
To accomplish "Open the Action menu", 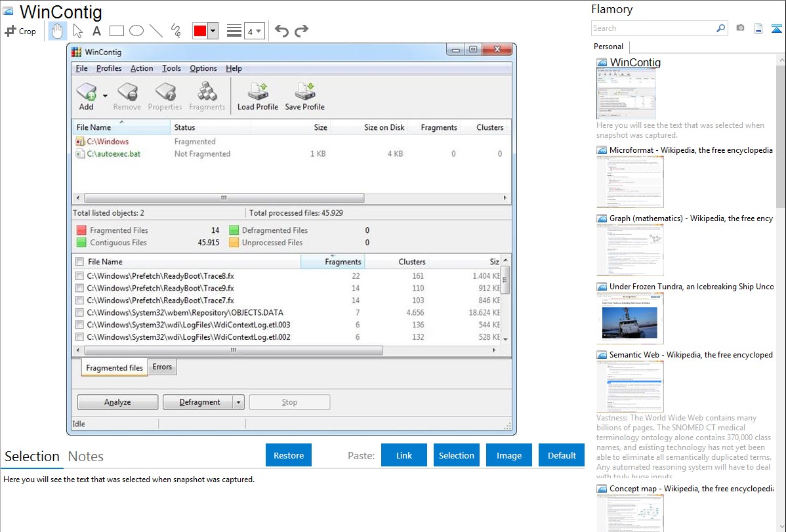I will click(x=142, y=68).
